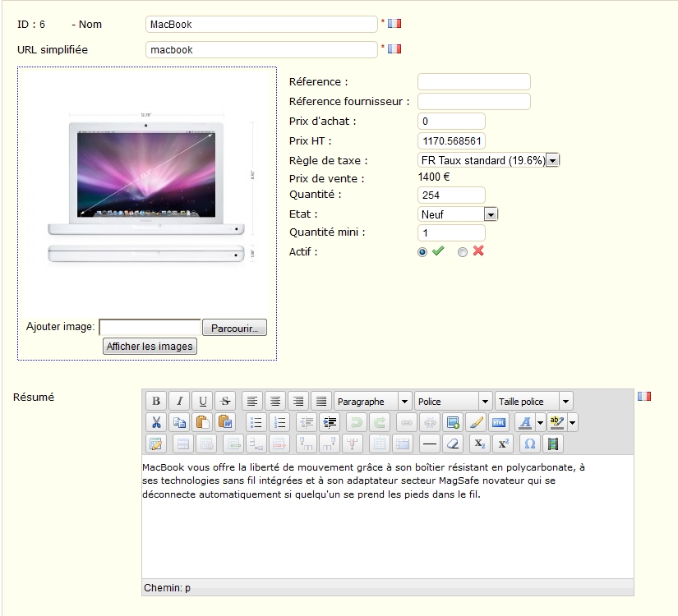Viewport: 678px width, 616px height.
Task: Copy selection using the copy icon
Action: click(x=179, y=422)
